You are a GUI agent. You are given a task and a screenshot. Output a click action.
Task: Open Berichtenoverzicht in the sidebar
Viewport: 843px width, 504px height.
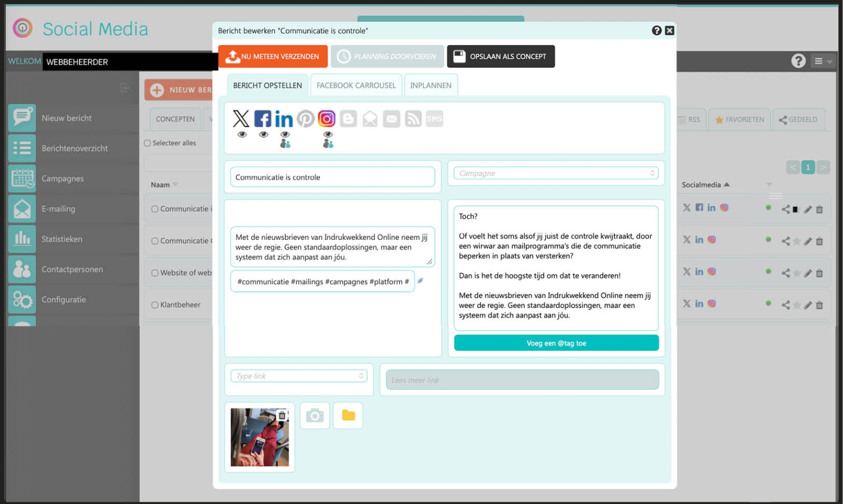click(74, 148)
